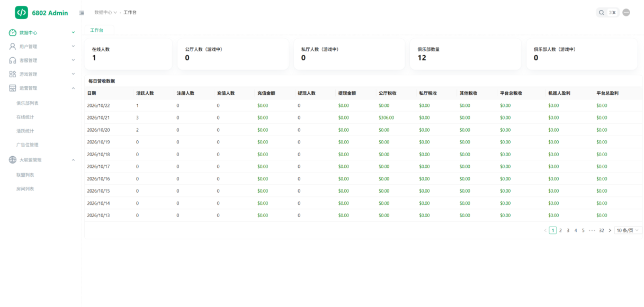Click the 平台总盈利 column header
The height and width of the screenshot is (307, 644).
point(607,93)
